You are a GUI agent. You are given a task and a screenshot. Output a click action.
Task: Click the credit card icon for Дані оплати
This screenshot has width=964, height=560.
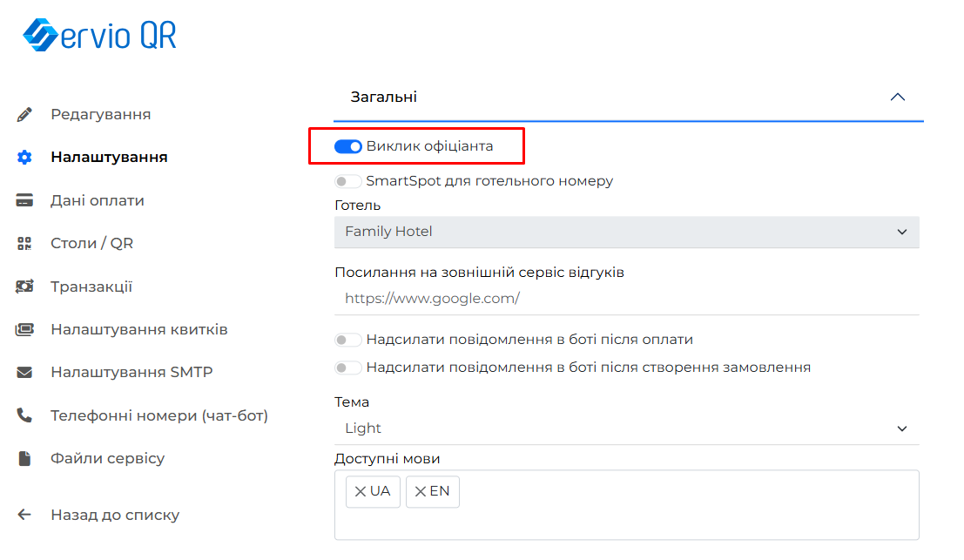24,200
